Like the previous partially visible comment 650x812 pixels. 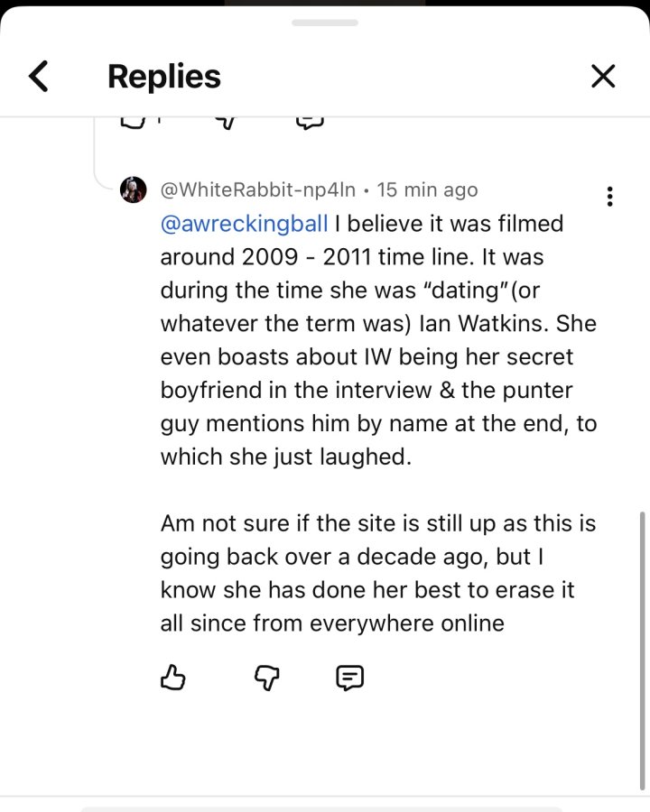(133, 123)
